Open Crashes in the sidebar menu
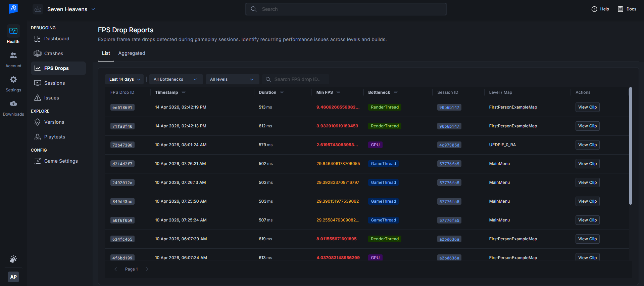Viewport: 644px width, 286px height. point(54,53)
